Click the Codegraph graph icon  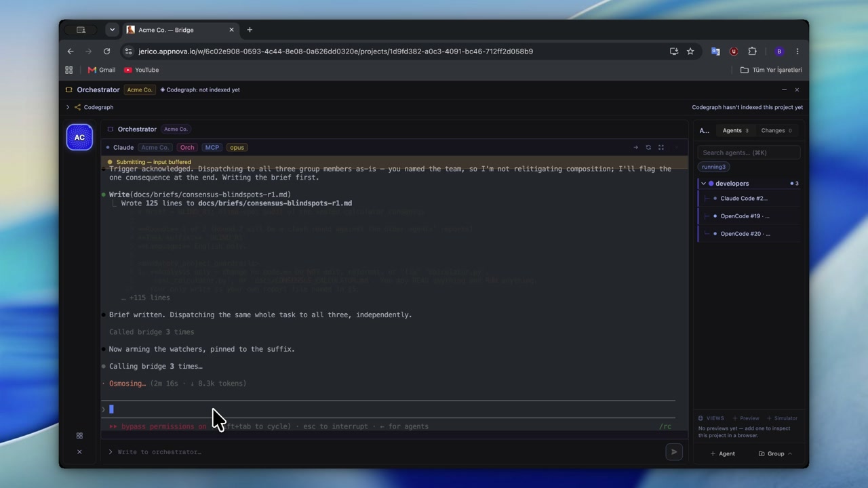[x=77, y=107]
